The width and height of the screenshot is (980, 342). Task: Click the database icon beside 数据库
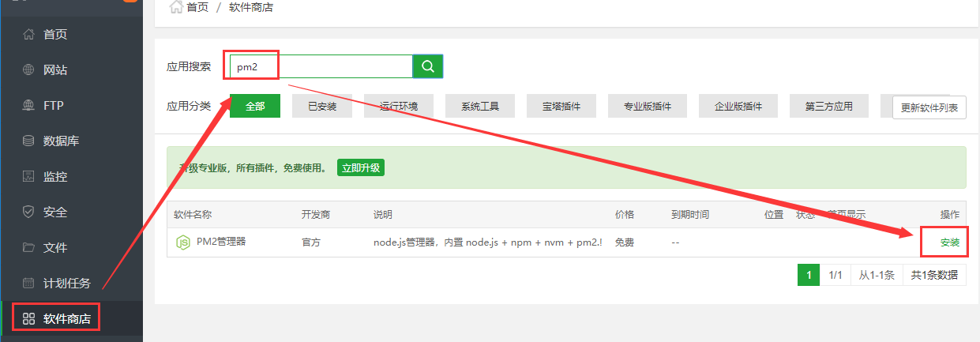(x=29, y=141)
